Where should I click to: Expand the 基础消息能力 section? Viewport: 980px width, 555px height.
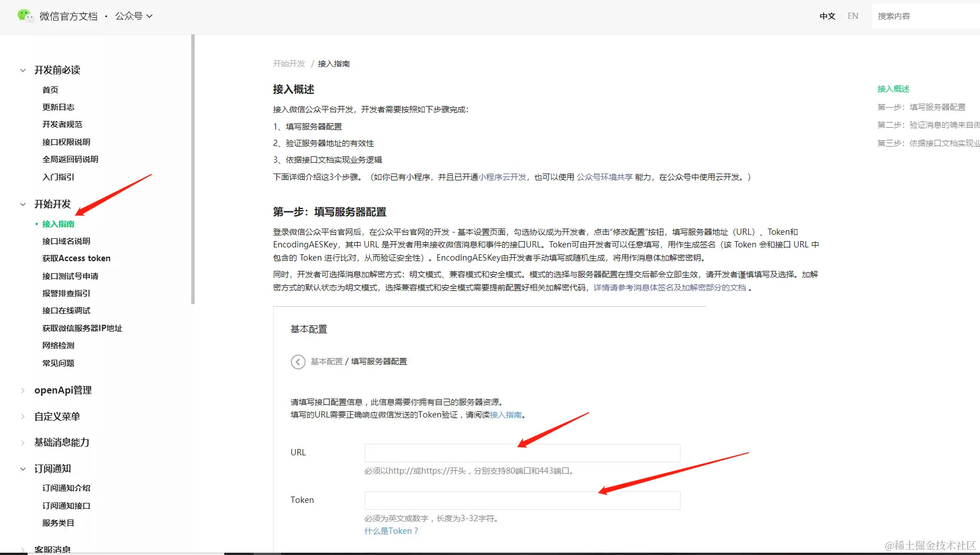(x=23, y=443)
